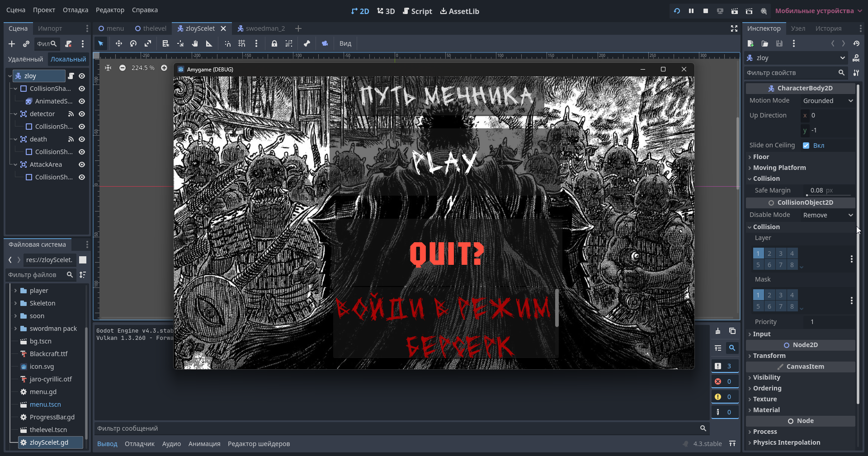The height and width of the screenshot is (456, 868).
Task: Open the AssetLib workspace
Action: (460, 11)
